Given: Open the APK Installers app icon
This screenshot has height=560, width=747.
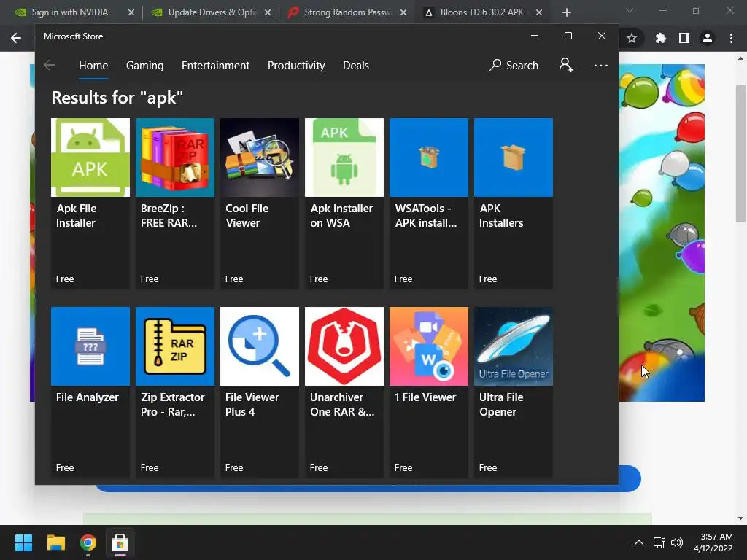Looking at the screenshot, I should 514,157.
